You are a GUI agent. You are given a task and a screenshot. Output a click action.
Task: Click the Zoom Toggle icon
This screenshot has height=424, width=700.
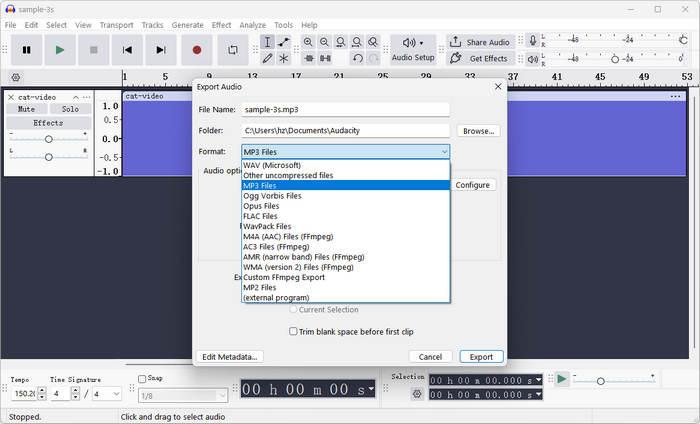[373, 42]
